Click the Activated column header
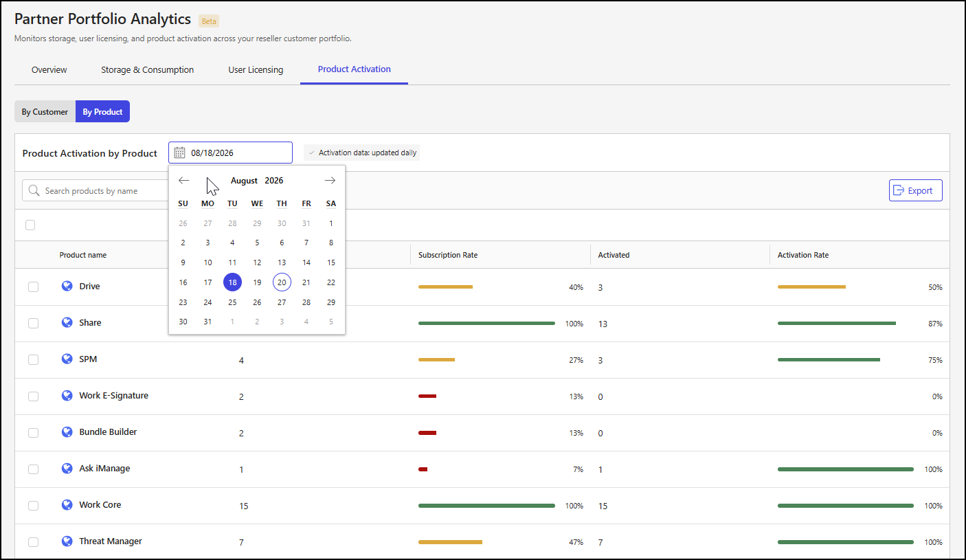966x560 pixels. coord(614,255)
